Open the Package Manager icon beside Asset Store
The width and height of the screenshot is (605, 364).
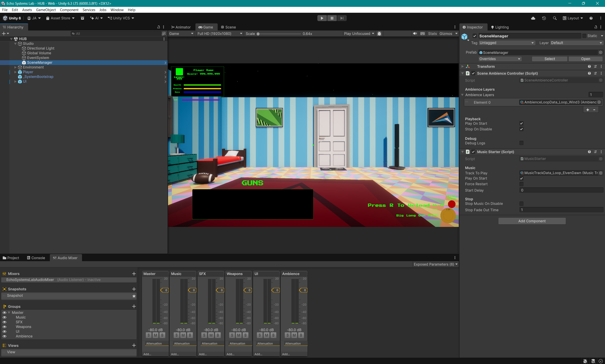tap(82, 18)
